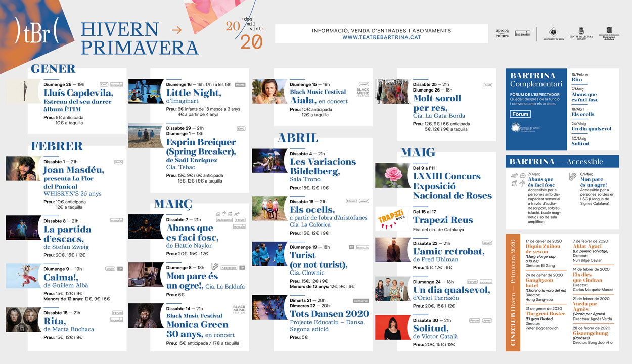Click the Les Variacions Bildelberg photo
This screenshot has width=632, height=364.
click(270, 161)
